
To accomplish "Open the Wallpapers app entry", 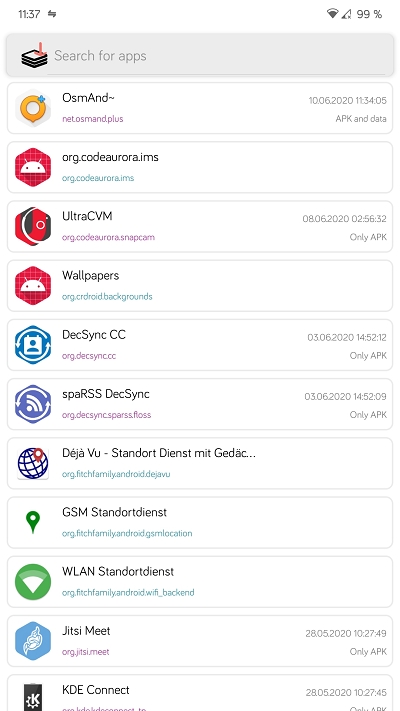I will (x=200, y=286).
